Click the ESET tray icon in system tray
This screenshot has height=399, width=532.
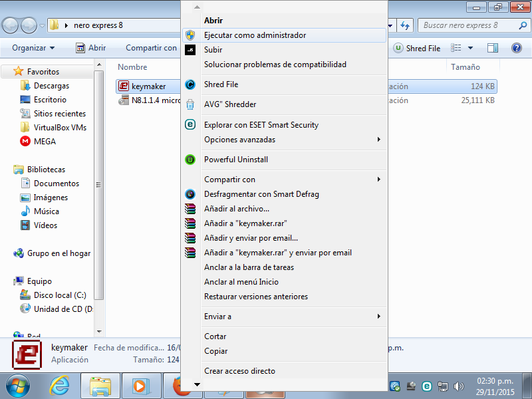click(x=426, y=386)
